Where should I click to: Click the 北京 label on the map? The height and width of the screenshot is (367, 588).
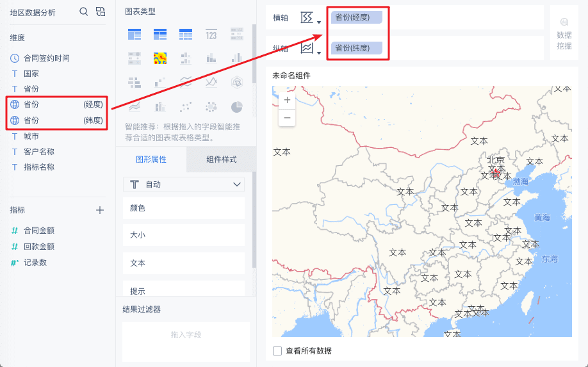[496, 160]
